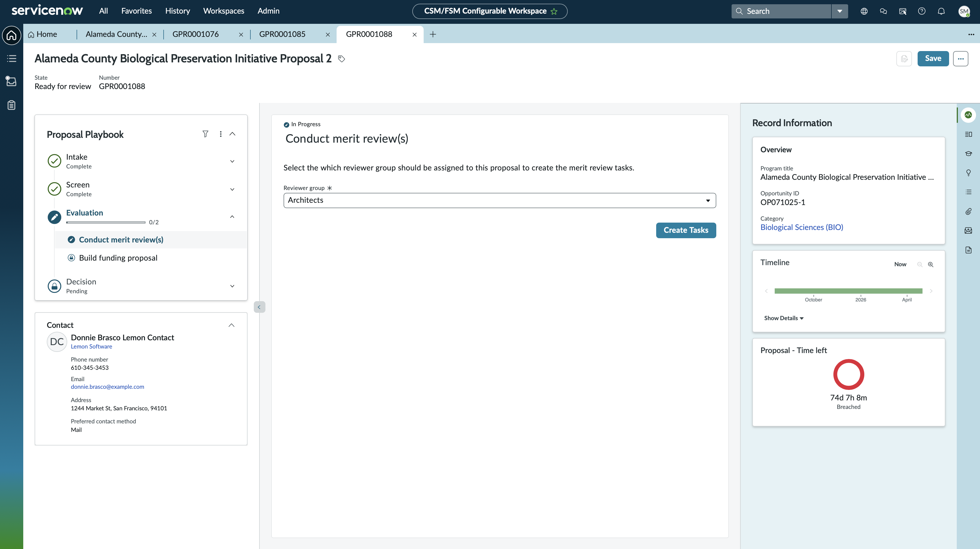Click the donnie.brasco@example.com email link
980x549 pixels.
(x=107, y=387)
